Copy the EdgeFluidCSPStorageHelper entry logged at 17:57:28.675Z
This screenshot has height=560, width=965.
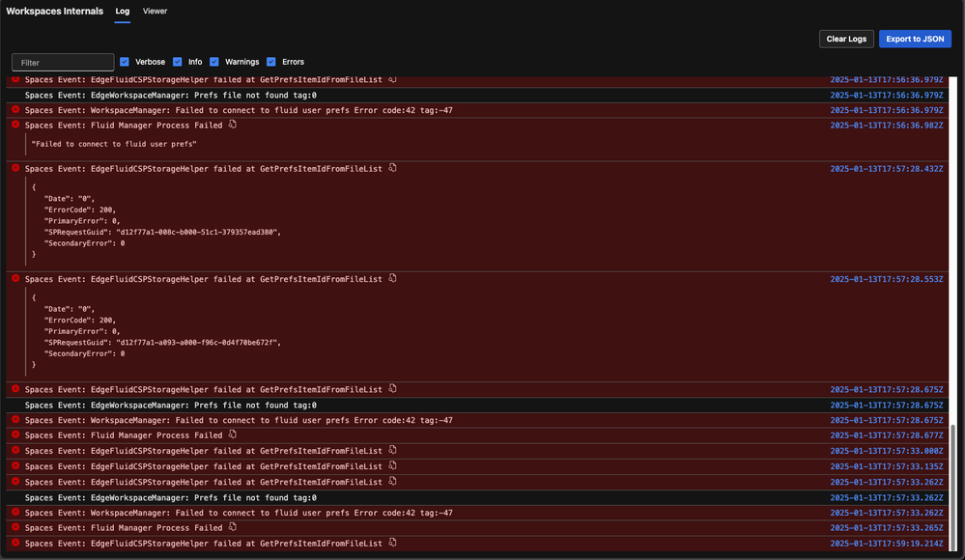pos(392,389)
